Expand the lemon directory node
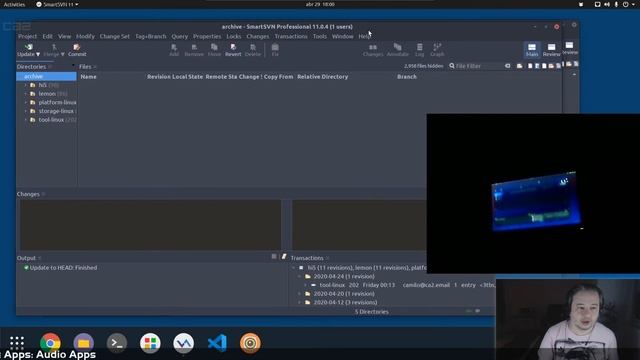 [x=25, y=93]
